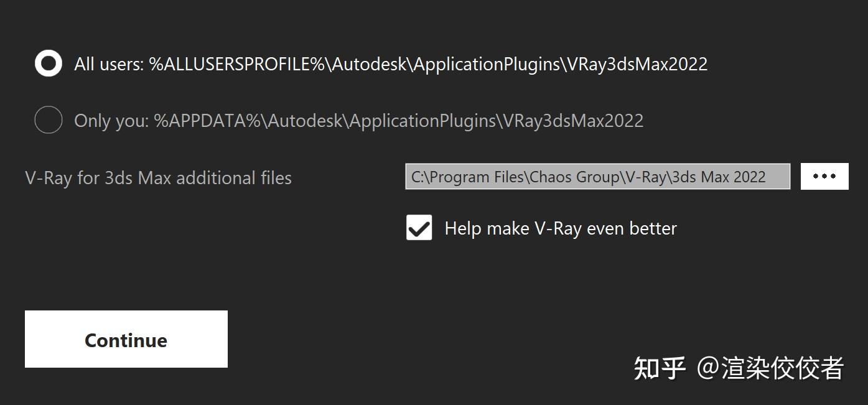Click the Help make V-Ray even better label
The height and width of the screenshot is (405, 868).
pyautogui.click(x=561, y=228)
